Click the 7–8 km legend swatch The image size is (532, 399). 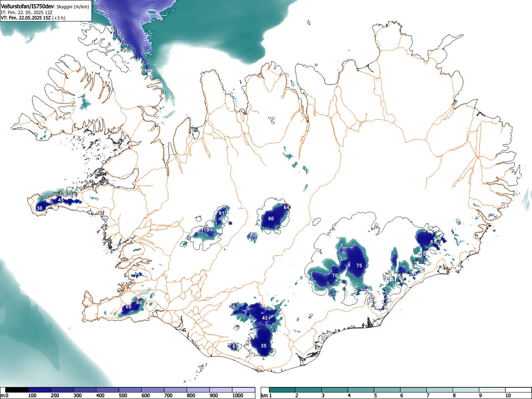tap(439, 390)
